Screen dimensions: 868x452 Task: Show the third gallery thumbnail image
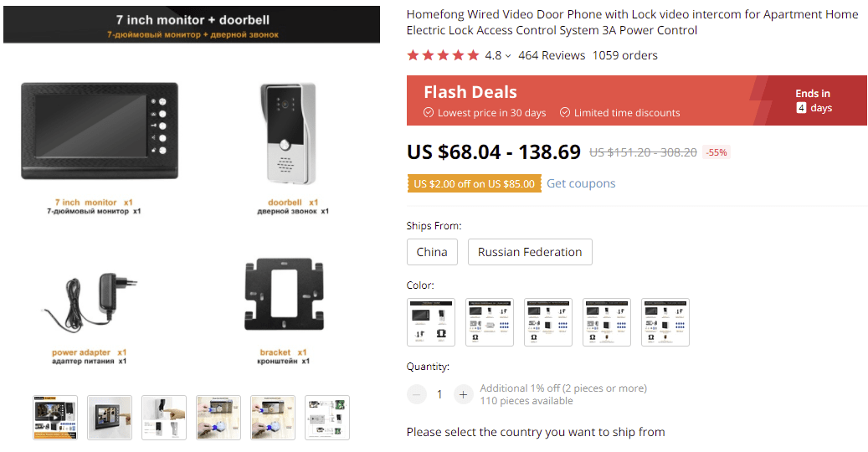pos(164,418)
